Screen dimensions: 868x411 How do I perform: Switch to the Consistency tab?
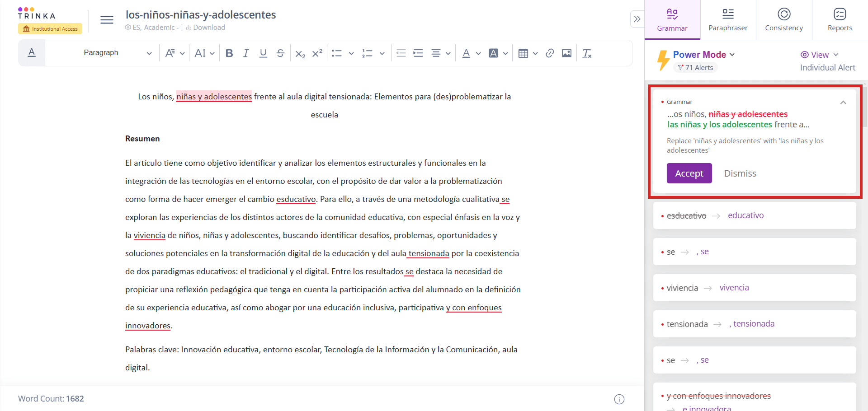(x=784, y=20)
